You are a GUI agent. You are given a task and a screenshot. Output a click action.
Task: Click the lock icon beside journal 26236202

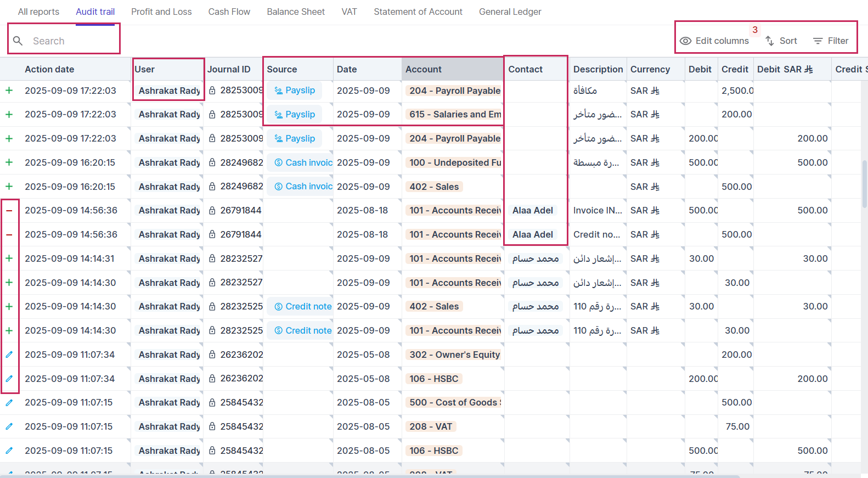pyautogui.click(x=212, y=355)
